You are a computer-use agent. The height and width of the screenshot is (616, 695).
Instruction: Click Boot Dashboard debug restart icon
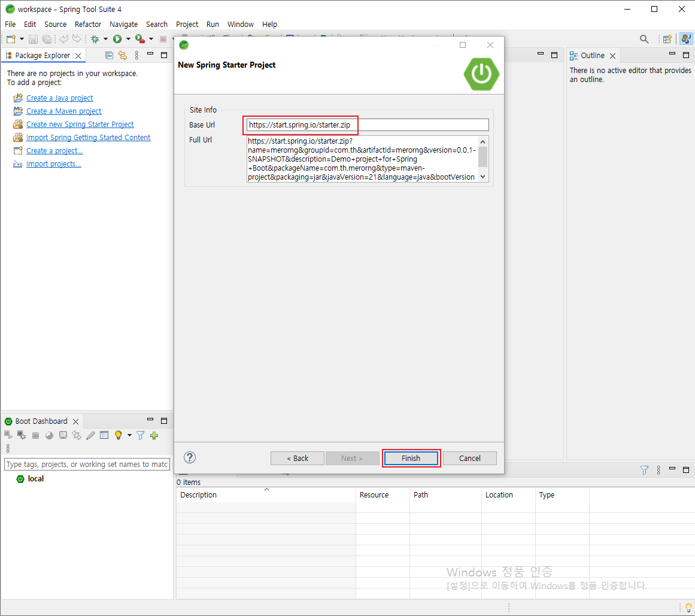point(22,435)
